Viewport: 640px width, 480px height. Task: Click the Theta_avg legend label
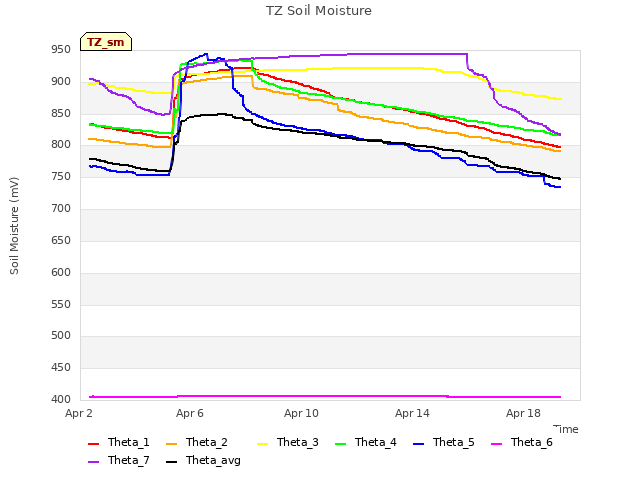tap(213, 461)
